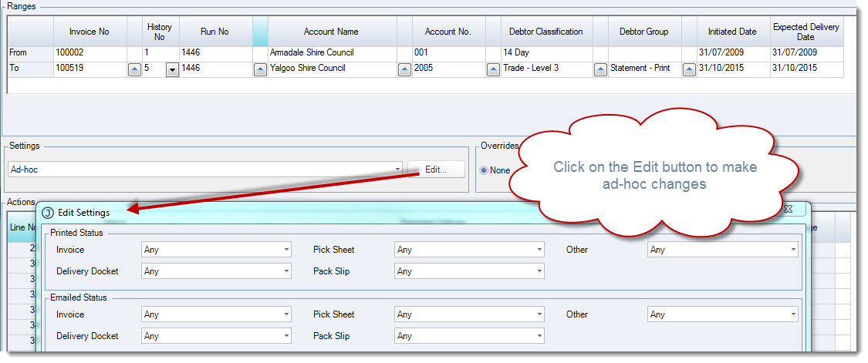Click the To row label
Screen dimensions: 868x363
30,69
